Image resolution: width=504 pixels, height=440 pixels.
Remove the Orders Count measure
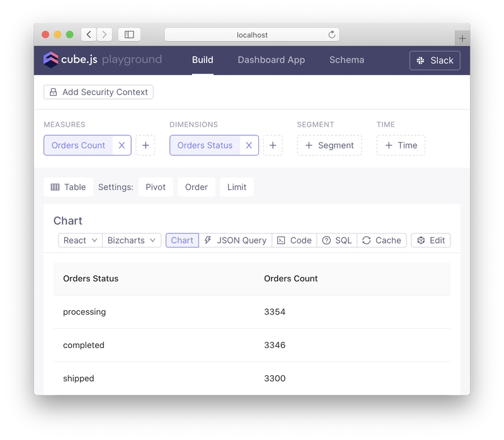coord(122,145)
